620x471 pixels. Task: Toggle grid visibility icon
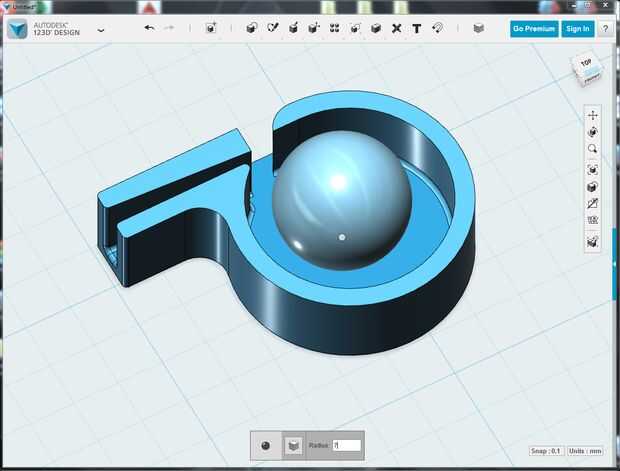tap(592, 220)
